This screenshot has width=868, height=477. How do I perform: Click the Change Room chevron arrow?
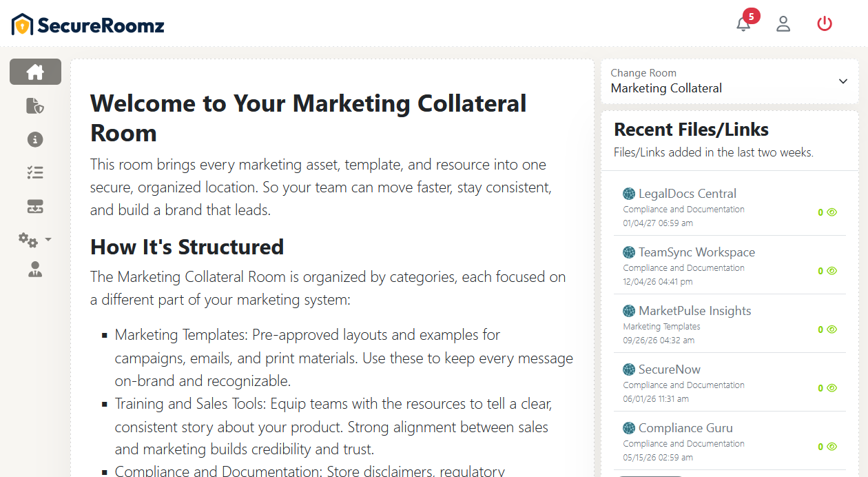click(x=843, y=81)
